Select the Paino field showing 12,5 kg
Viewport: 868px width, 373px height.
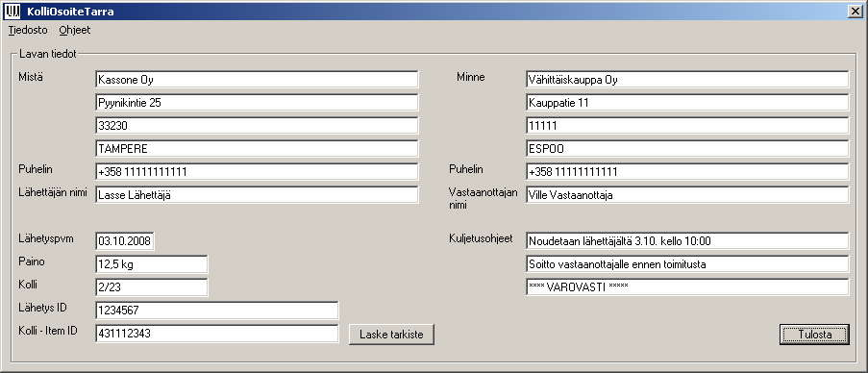(x=152, y=264)
